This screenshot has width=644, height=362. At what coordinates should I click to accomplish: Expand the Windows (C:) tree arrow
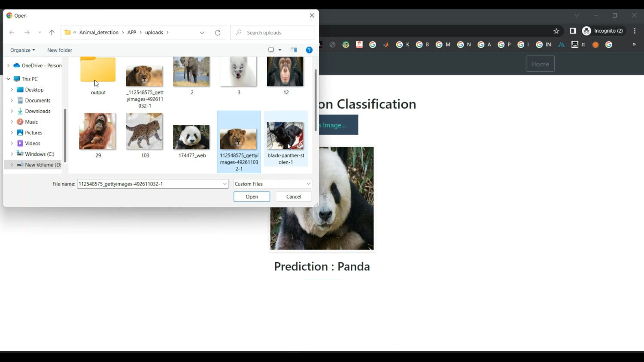pos(12,154)
